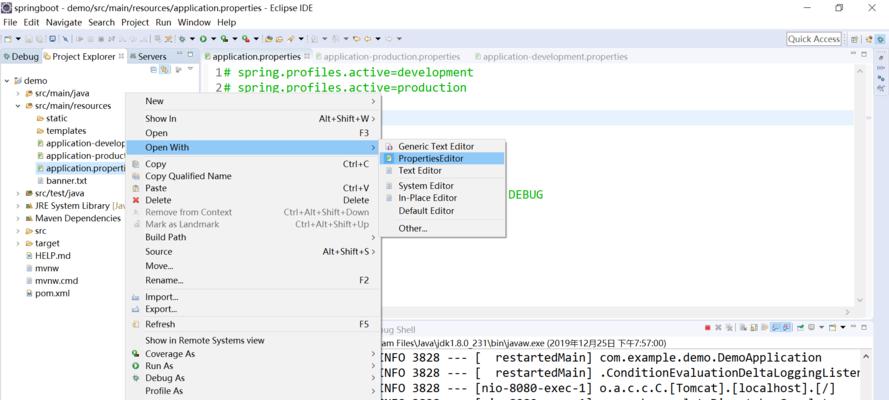Screen dimensions: 889x400
Task: Click the Debug bug toolbar icon
Action: click(182, 39)
